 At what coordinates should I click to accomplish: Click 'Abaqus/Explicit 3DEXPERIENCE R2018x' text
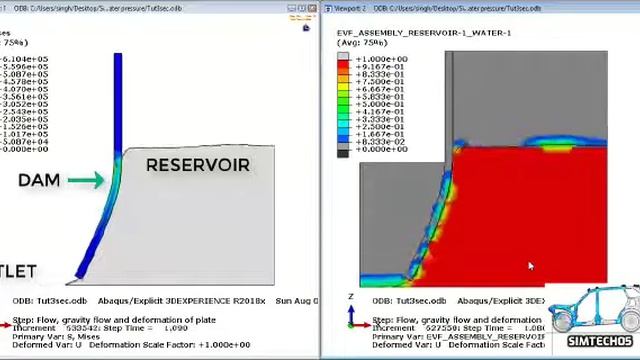coord(182,301)
